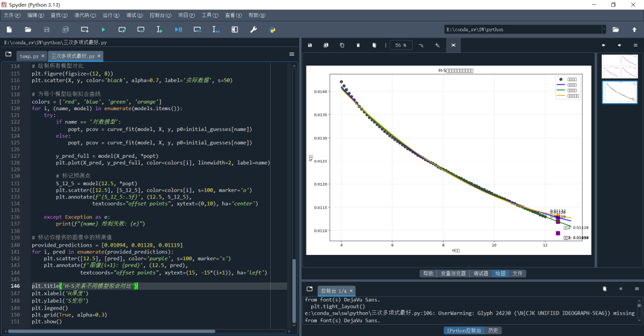Remove the current plot with the trash icon
The image size is (644, 336).
(358, 45)
